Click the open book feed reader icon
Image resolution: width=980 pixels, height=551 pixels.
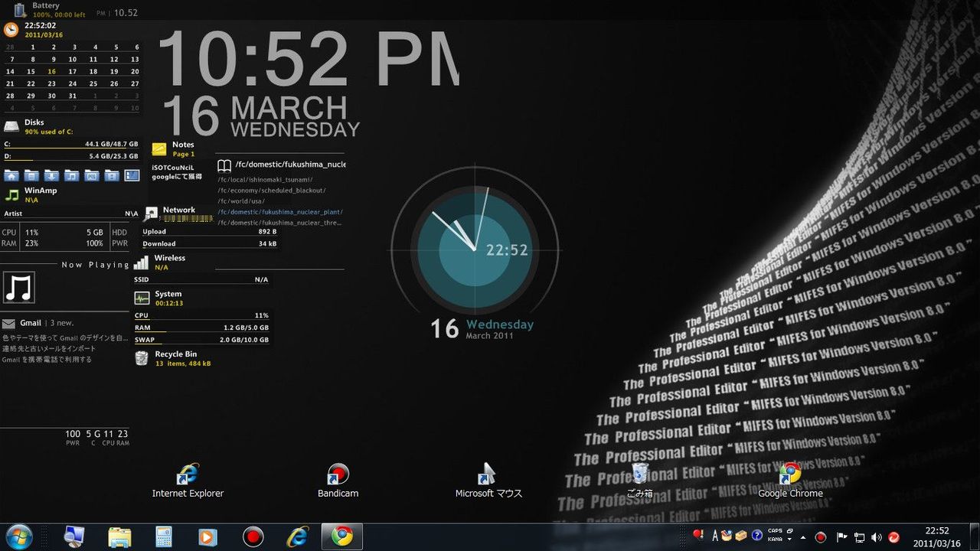224,165
